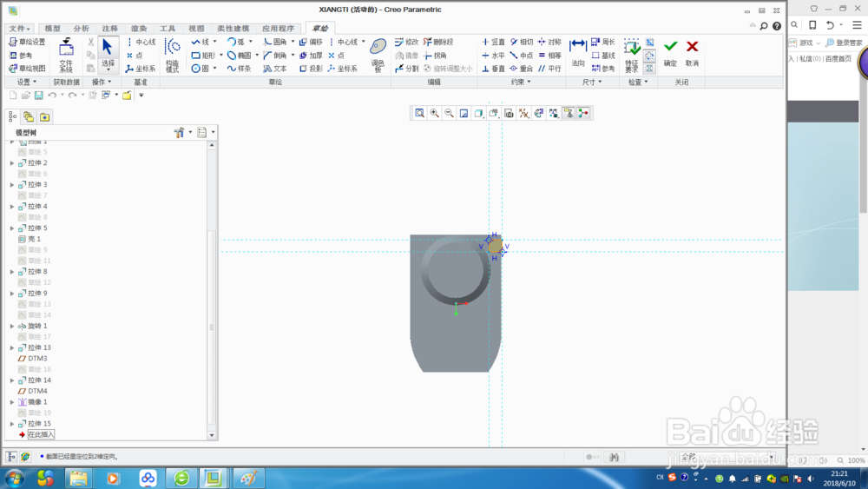The height and width of the screenshot is (489, 868).
Task: Open the 设置 (Setup) group dropdown
Action: 27,82
